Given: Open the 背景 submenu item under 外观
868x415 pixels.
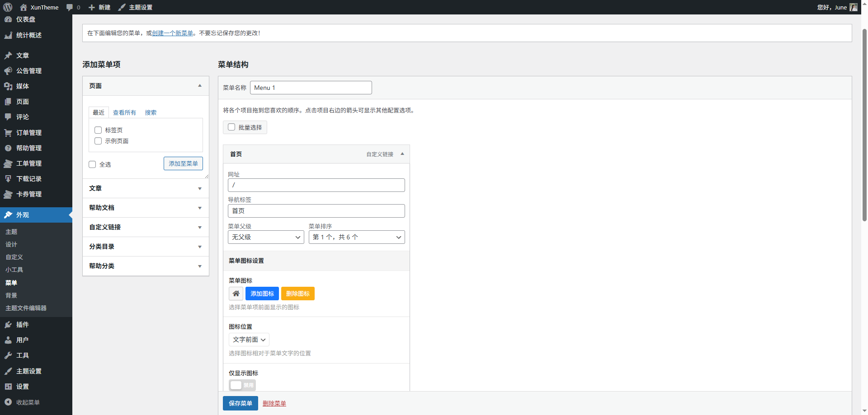Looking at the screenshot, I should 11,295.
